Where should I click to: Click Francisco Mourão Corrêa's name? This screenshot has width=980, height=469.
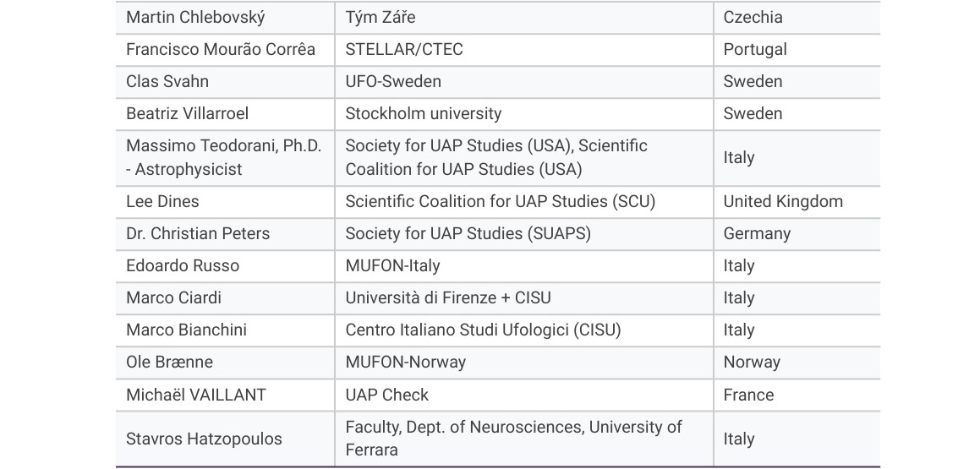pyautogui.click(x=220, y=49)
